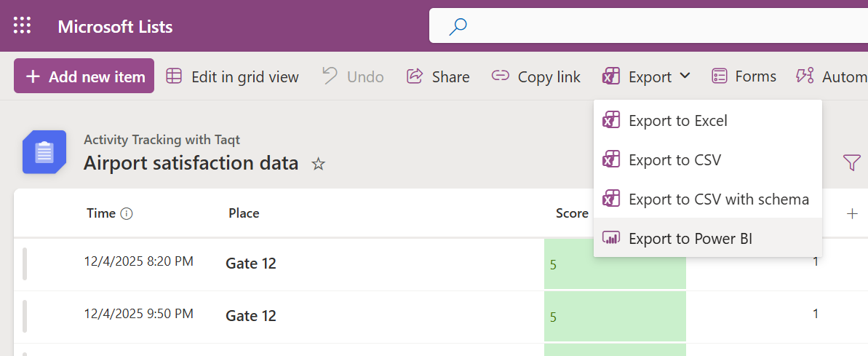The image size is (868, 356).
Task: Click the grid view table icon
Action: click(174, 76)
